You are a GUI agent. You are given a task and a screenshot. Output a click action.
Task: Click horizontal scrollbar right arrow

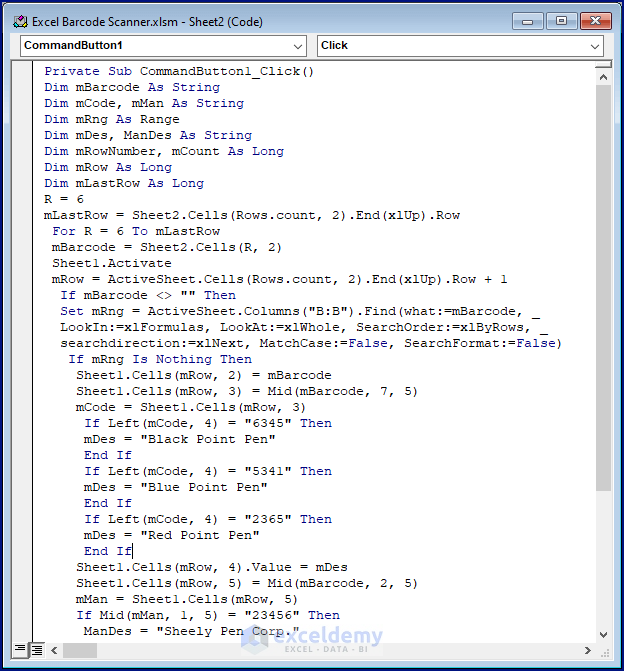point(588,650)
